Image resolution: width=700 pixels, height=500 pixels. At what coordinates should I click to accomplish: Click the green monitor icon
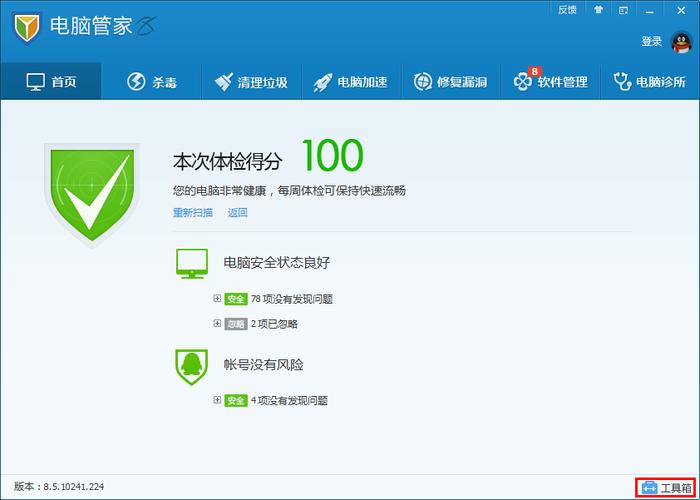pyautogui.click(x=192, y=264)
